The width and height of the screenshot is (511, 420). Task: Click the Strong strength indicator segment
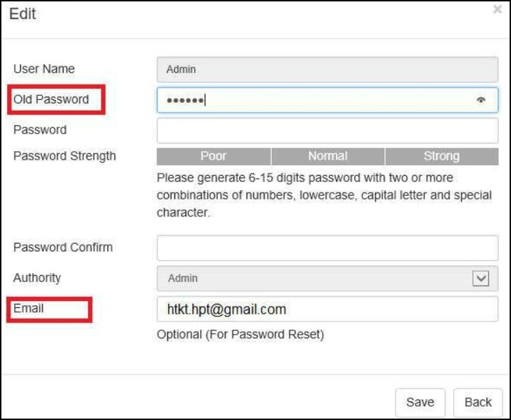point(442,156)
